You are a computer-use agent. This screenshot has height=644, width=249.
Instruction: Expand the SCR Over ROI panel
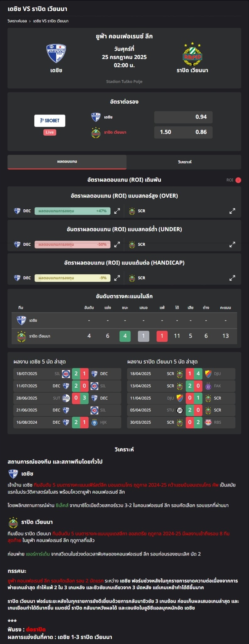coord(232,211)
